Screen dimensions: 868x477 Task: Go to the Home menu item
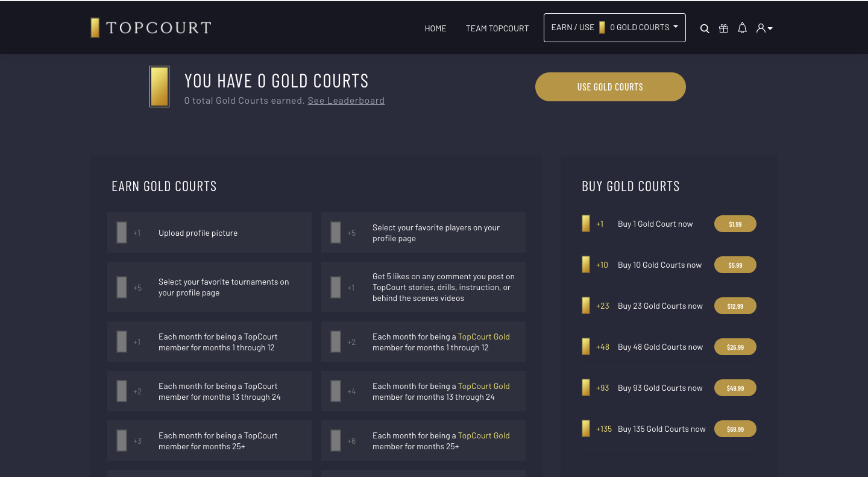pyautogui.click(x=435, y=28)
